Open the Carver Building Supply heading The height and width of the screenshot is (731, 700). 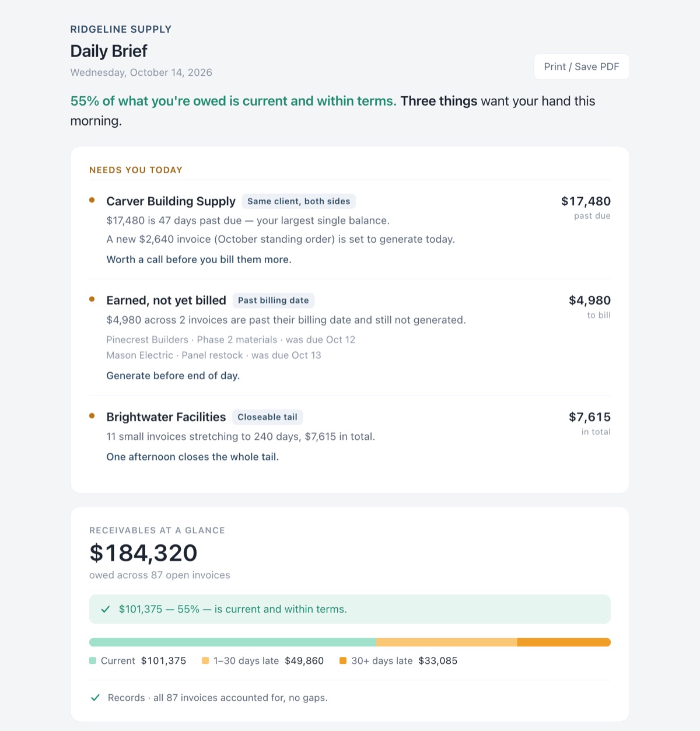coord(171,201)
